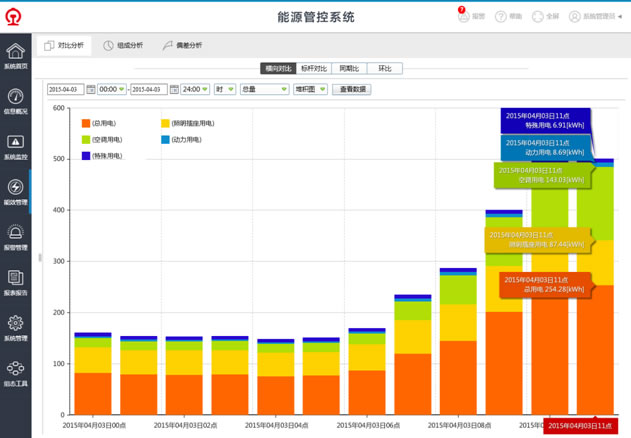631x438 pixels.
Task: Click the fullscreen icon in the header
Action: [x=538, y=17]
